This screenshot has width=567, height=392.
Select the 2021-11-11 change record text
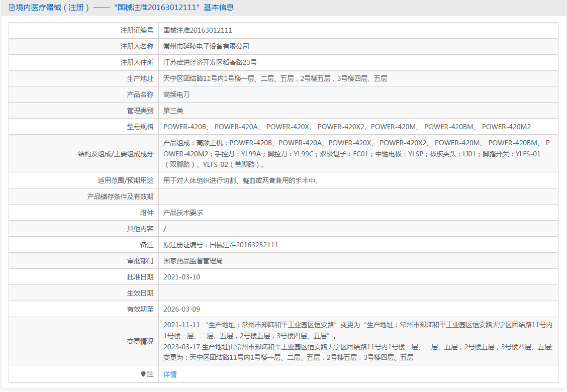point(358,331)
